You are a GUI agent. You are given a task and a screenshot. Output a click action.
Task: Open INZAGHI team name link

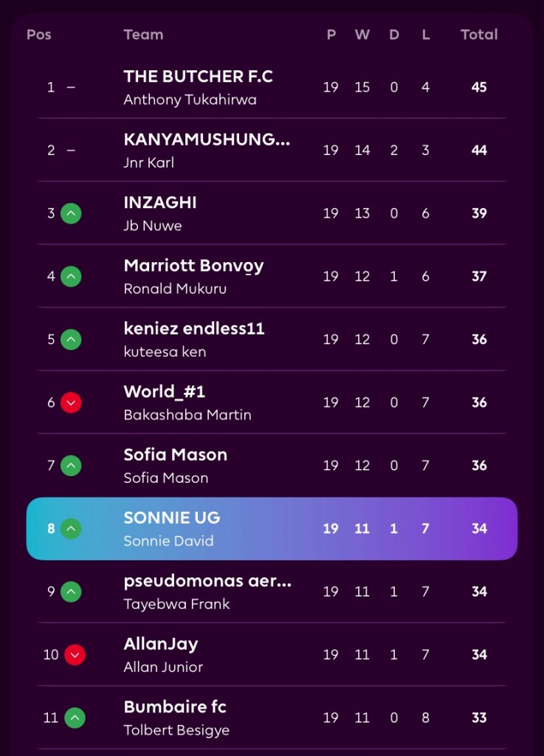point(160,203)
